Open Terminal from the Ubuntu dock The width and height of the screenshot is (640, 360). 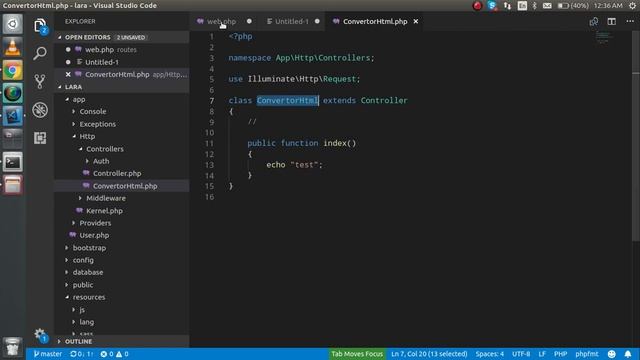coord(13,162)
